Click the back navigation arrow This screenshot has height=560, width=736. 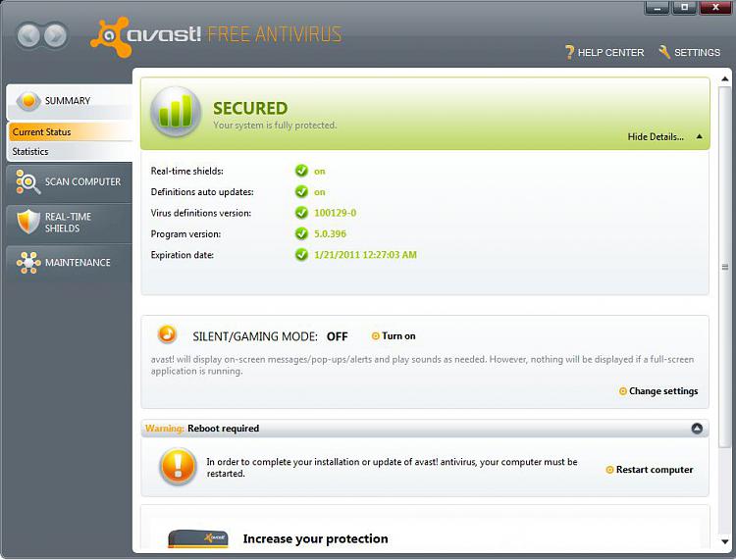[29, 35]
